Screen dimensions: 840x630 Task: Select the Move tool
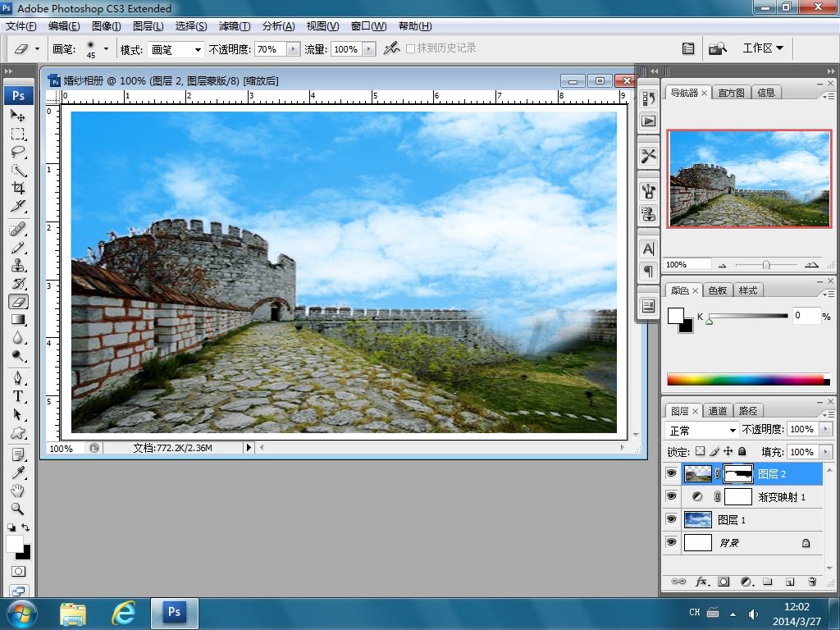point(18,116)
